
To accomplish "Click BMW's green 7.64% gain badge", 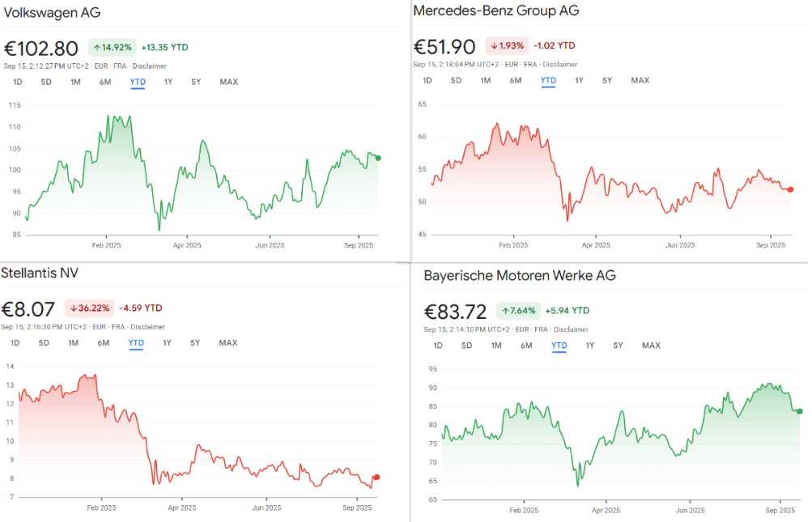I will tap(518, 311).
